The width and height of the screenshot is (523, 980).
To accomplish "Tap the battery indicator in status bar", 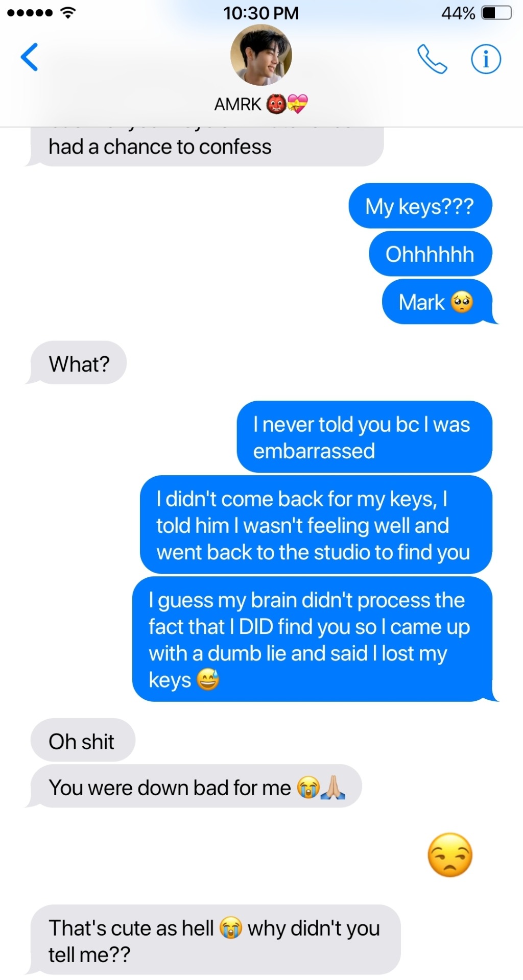I will pyautogui.click(x=497, y=13).
